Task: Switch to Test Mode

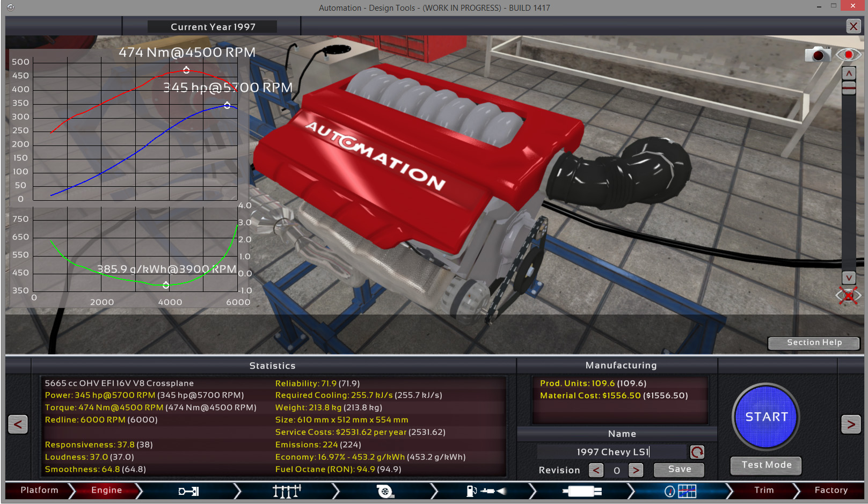Action: pos(766,465)
